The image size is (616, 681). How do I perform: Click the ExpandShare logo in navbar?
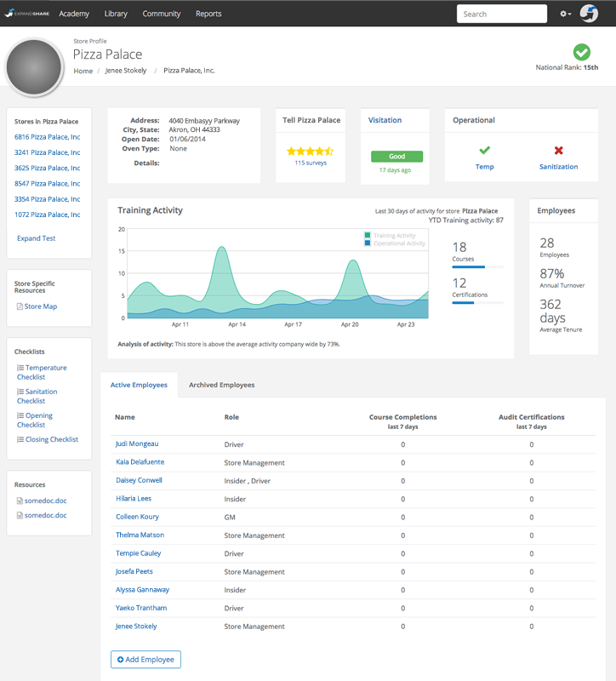click(x=27, y=14)
